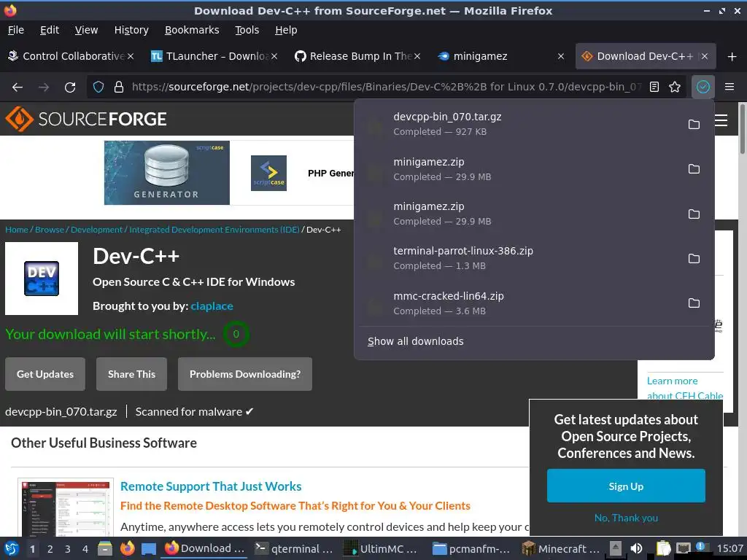Screen dimensions: 747x560
Task: Show first minigamez.zip in its folder
Action: [694, 169]
